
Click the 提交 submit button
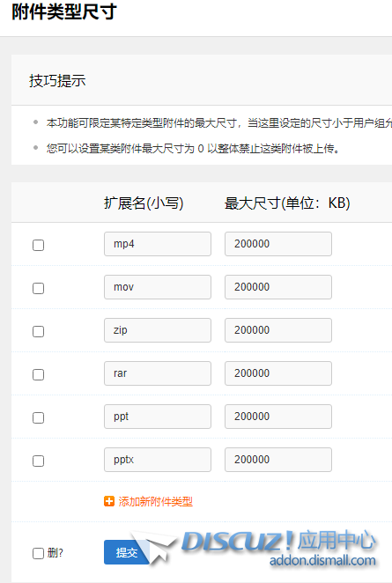pyautogui.click(x=127, y=552)
